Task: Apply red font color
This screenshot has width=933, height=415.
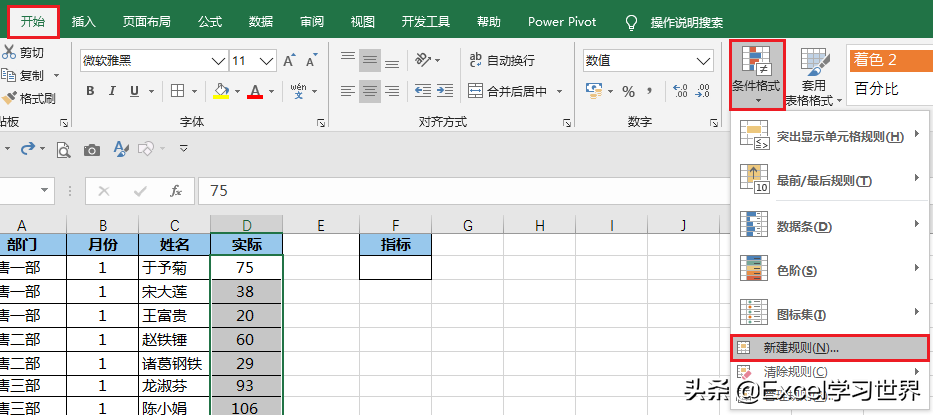Action: 255,91
